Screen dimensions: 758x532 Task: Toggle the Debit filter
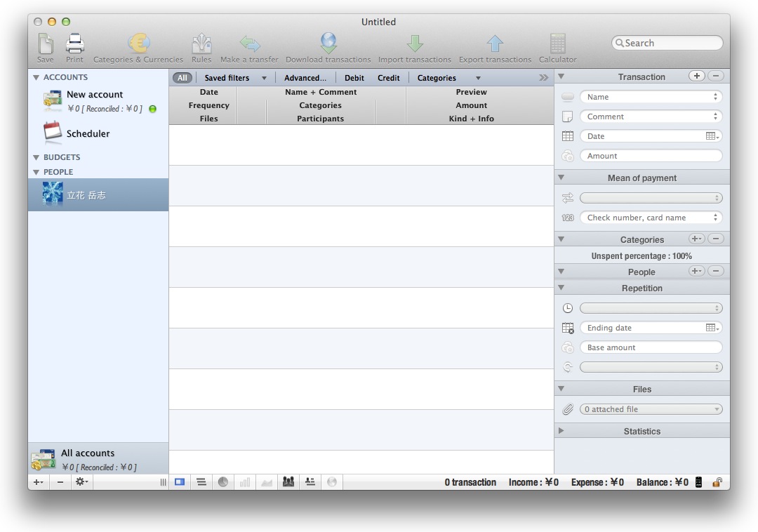tap(354, 78)
